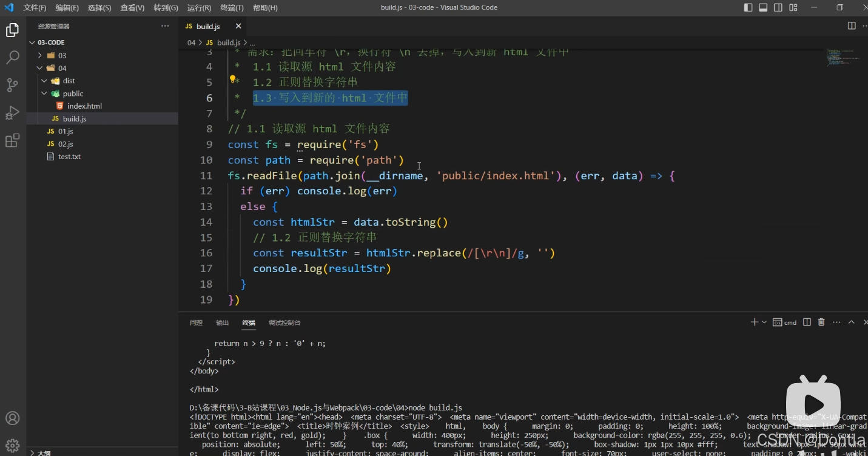868x456 pixels.
Task: Open the 转到(G) menu
Action: coord(166,7)
